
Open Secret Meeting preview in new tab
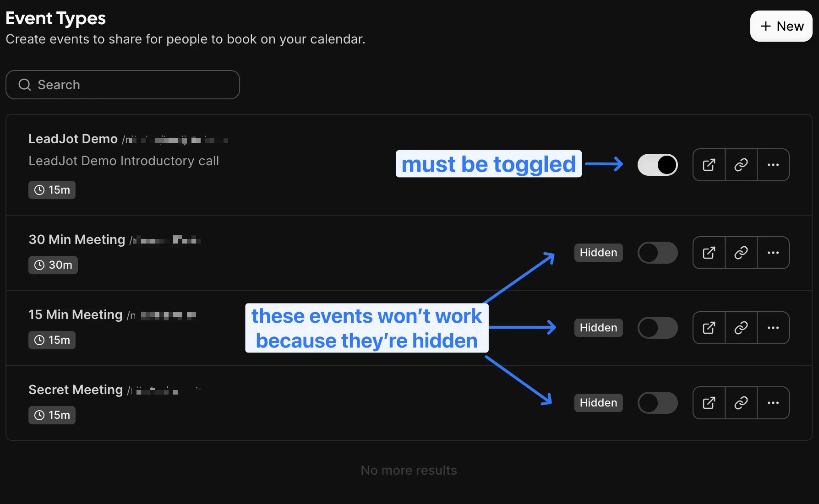coord(709,403)
